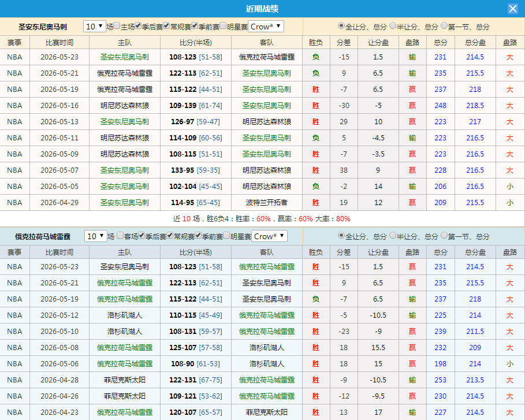Select 第一节、总分 radio in Spurs section
This screenshot has height=420, width=525.
point(444,26)
